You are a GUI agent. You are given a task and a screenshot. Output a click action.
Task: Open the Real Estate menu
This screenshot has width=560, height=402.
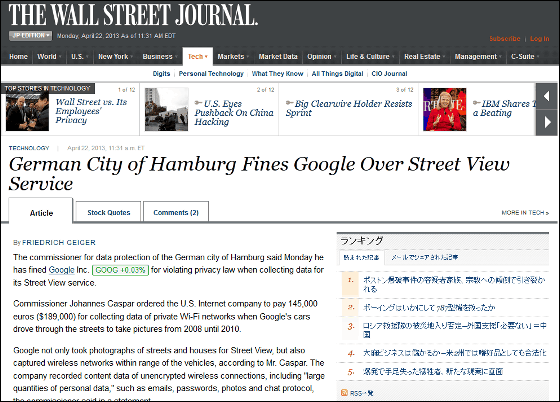425,56
